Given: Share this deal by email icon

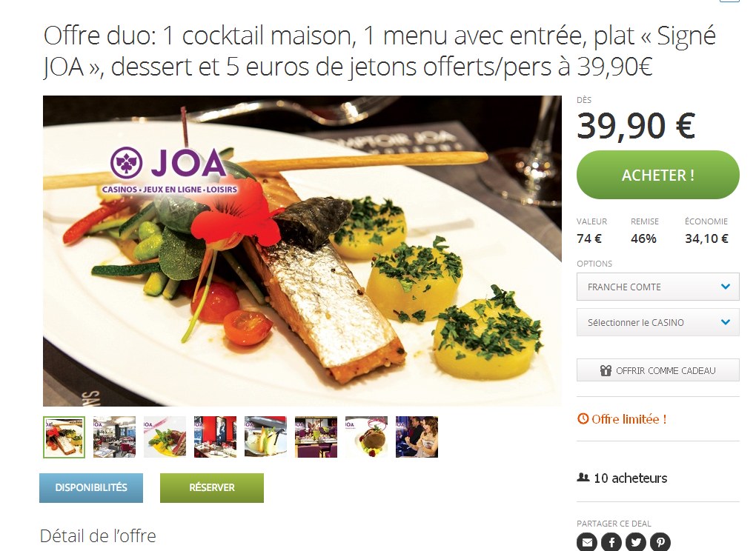Looking at the screenshot, I should tap(587, 542).
